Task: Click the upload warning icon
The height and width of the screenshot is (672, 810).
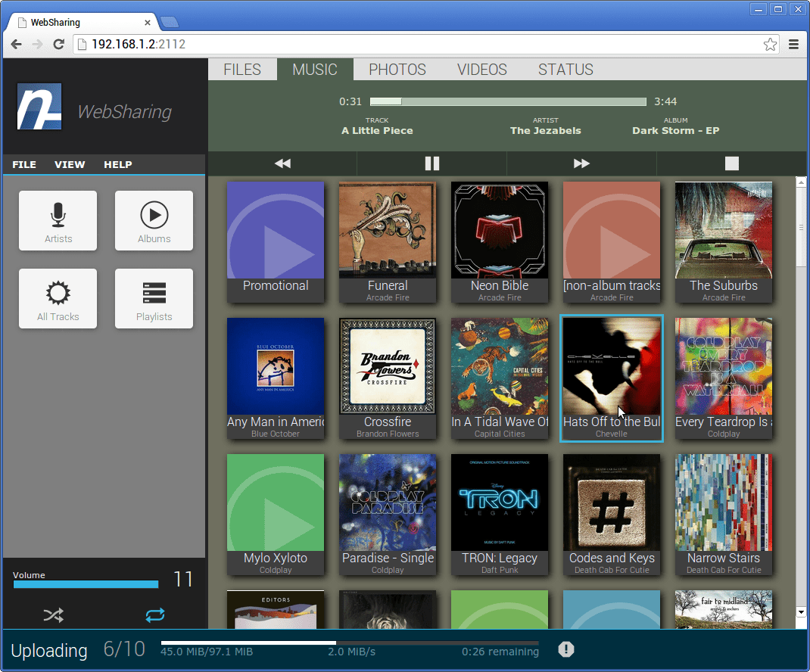Action: click(x=565, y=649)
